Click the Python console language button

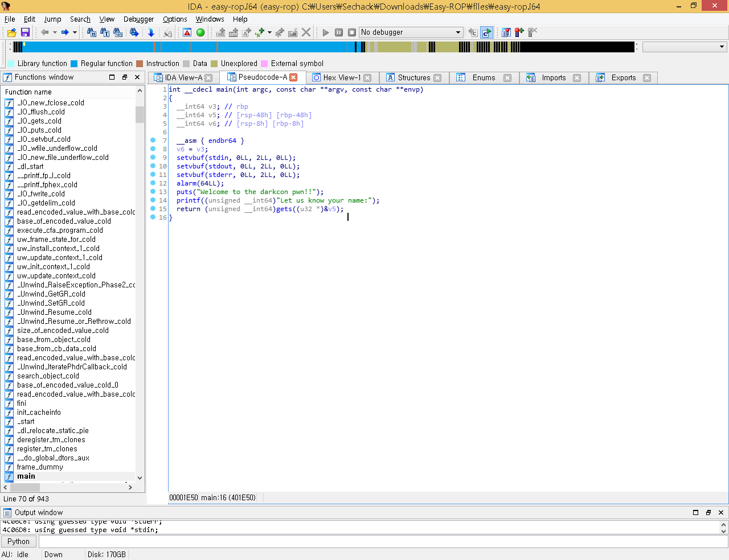click(19, 542)
